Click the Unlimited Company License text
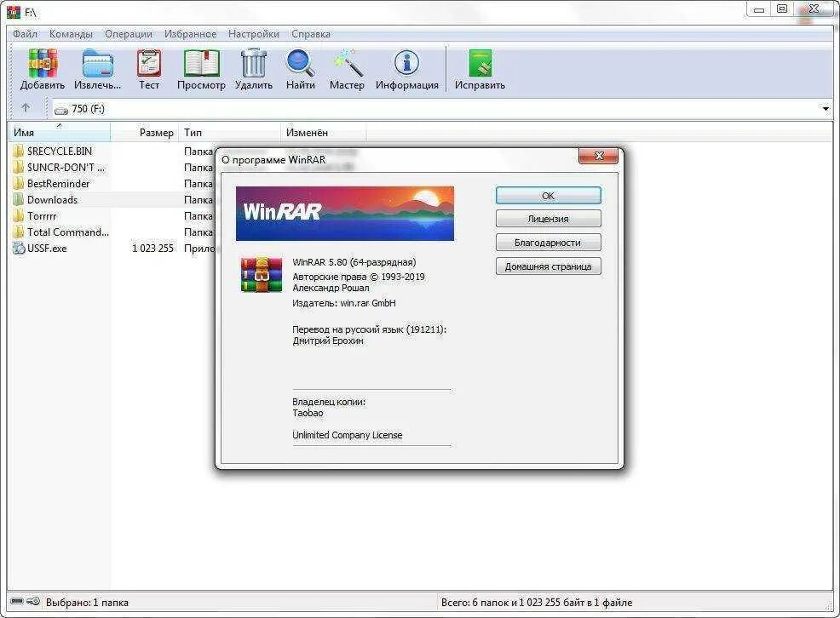Viewport: 840px width, 618px height. click(347, 435)
